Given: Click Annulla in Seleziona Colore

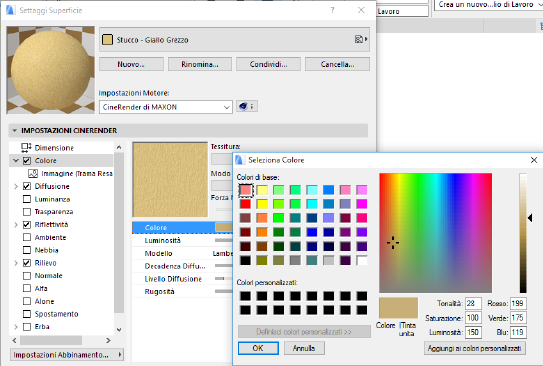Looking at the screenshot, I should 304,348.
